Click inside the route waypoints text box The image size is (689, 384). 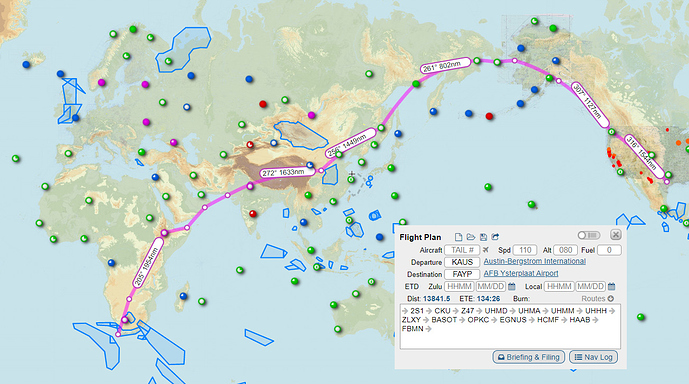tap(510, 326)
